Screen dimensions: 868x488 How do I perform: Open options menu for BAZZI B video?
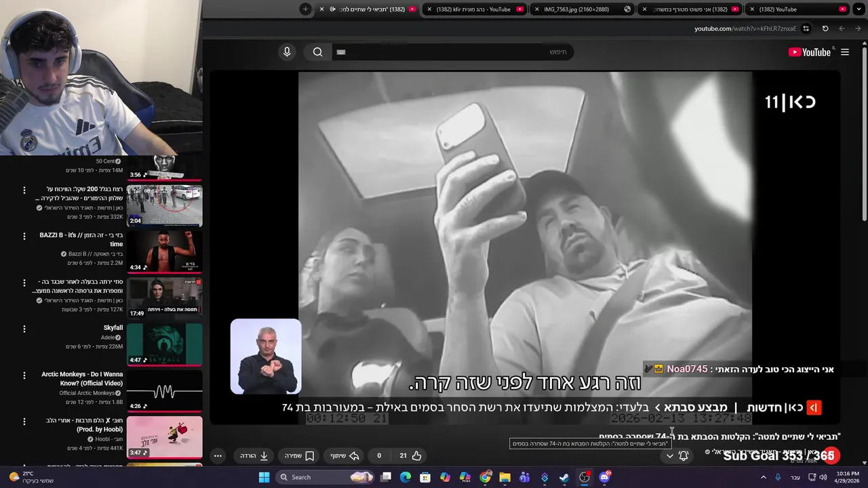coord(24,237)
